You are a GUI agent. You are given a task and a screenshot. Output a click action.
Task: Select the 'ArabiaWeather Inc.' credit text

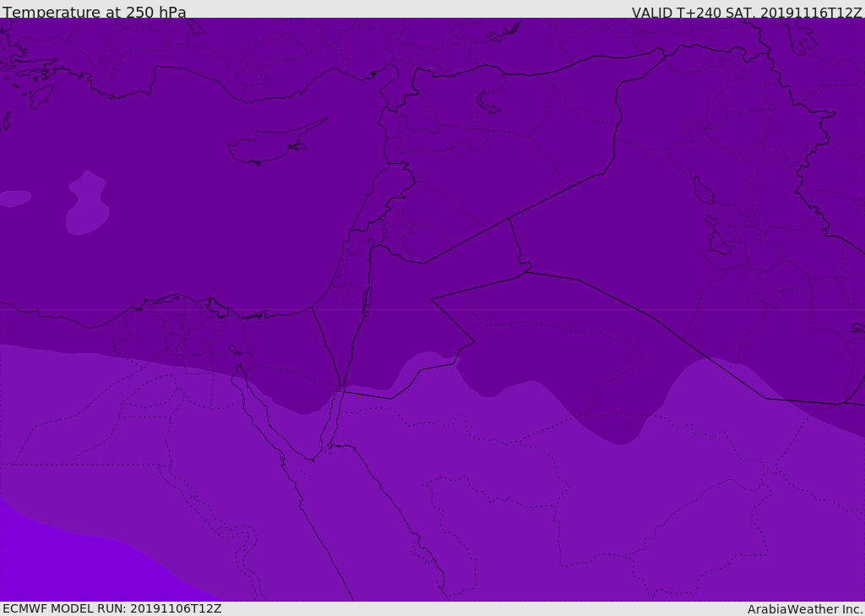pyautogui.click(x=805, y=609)
